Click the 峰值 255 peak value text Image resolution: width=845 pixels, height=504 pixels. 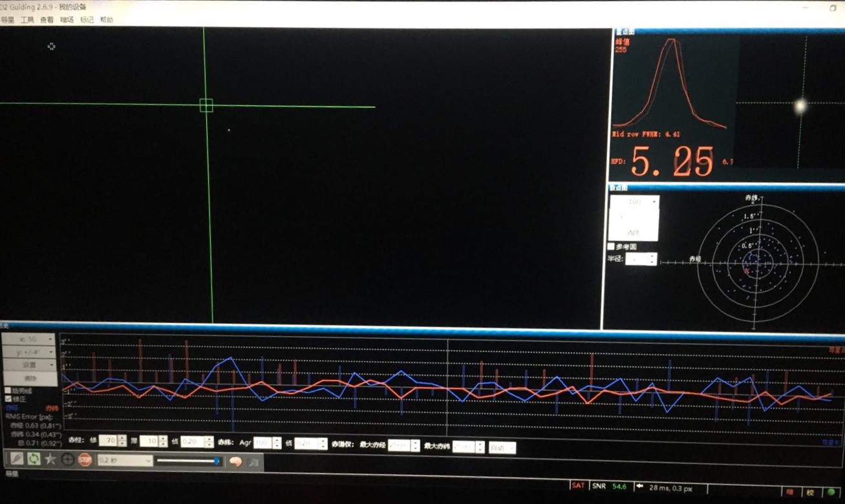pyautogui.click(x=622, y=45)
